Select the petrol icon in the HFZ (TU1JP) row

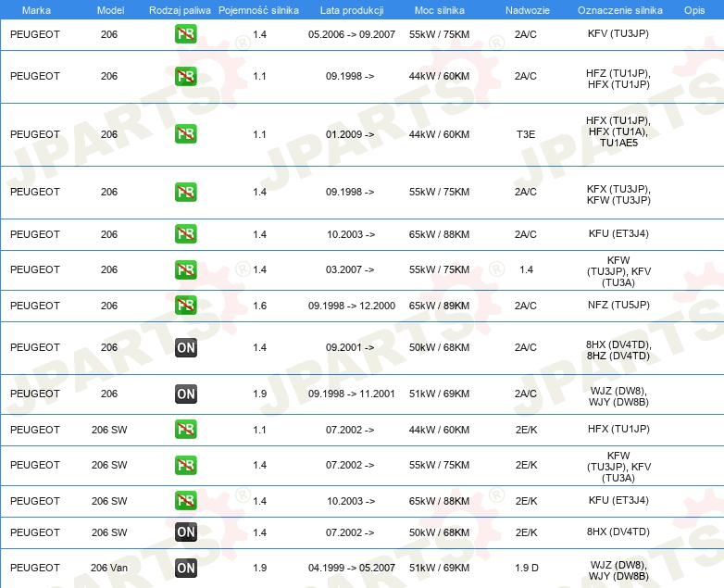185,76
